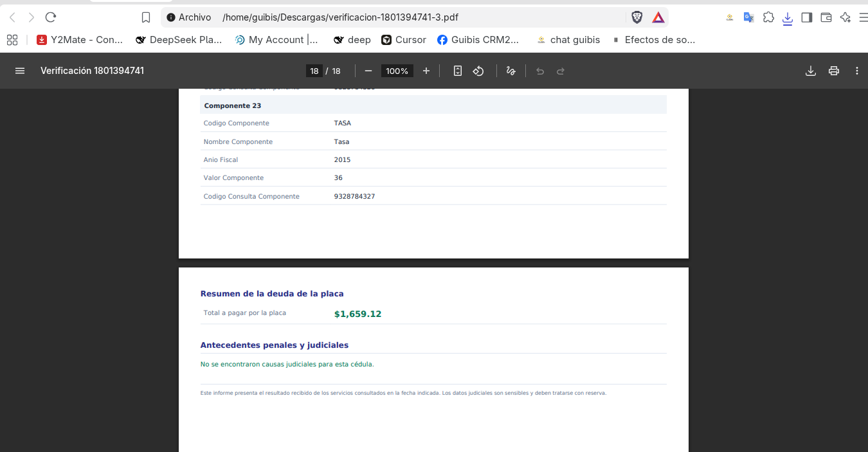Screen dimensions: 868x452
Task: Click the address bar file path
Action: tap(340, 17)
